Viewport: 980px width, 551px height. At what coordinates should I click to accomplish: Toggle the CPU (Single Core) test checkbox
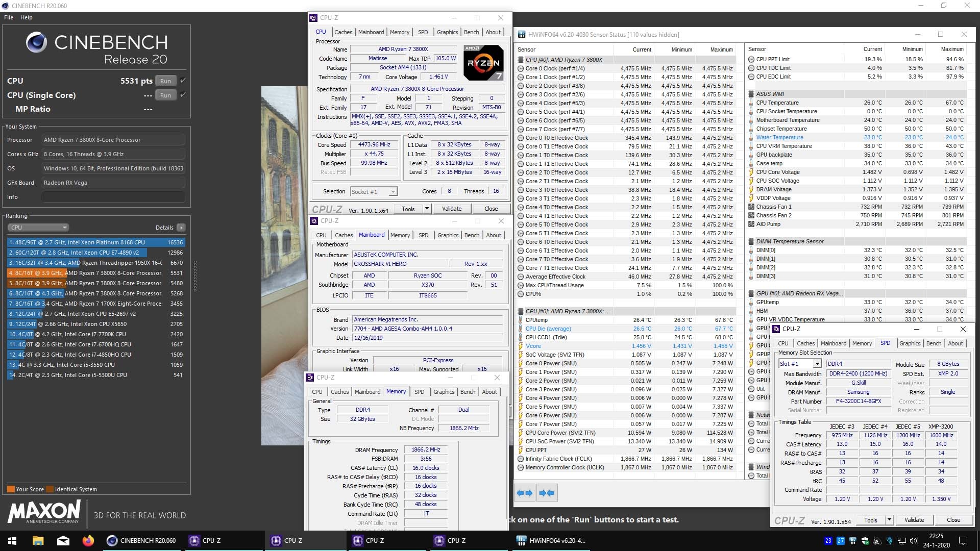pos(183,95)
